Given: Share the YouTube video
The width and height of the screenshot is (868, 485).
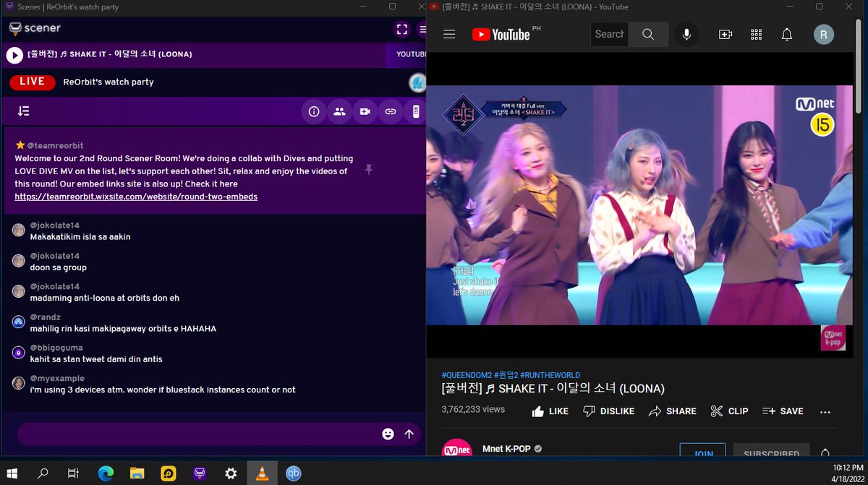Looking at the screenshot, I should pyautogui.click(x=672, y=411).
